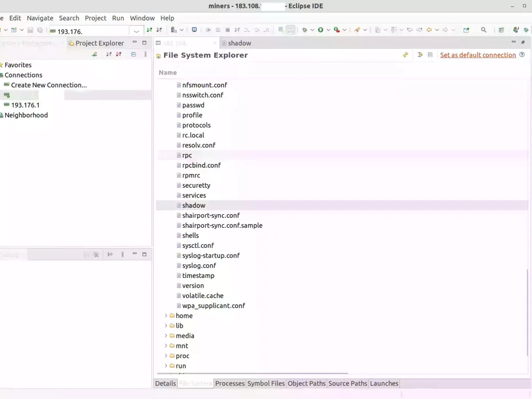Click the Open Perspective icon
Image resolution: width=532 pixels, height=399 pixels.
click(501, 30)
